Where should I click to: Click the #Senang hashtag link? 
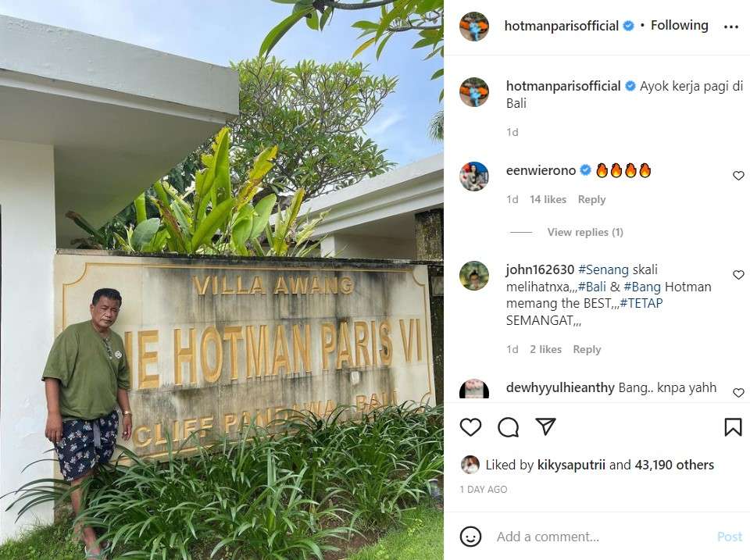click(602, 269)
